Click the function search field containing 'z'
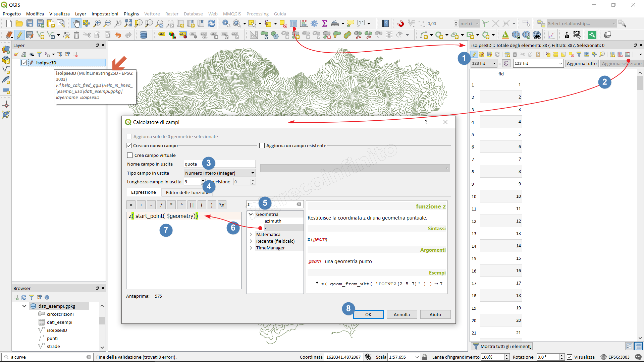Image resolution: width=644 pixels, height=362 pixels. (275, 204)
